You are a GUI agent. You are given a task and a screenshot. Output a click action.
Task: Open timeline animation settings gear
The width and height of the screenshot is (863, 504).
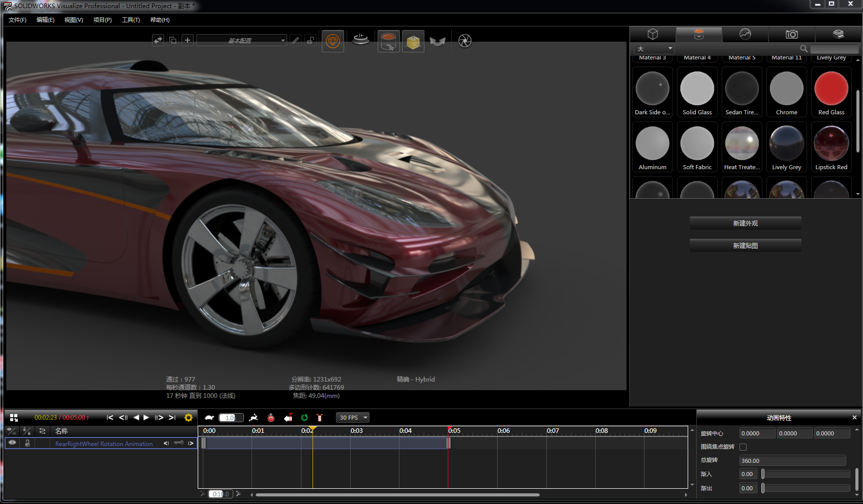tap(188, 417)
